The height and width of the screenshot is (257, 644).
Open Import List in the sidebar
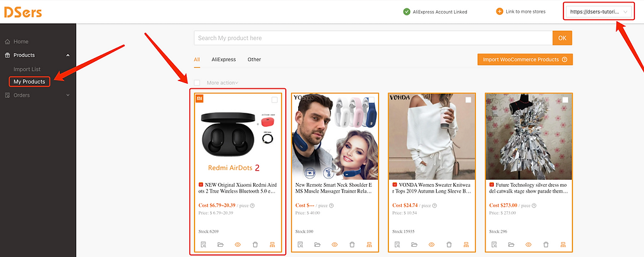(27, 70)
